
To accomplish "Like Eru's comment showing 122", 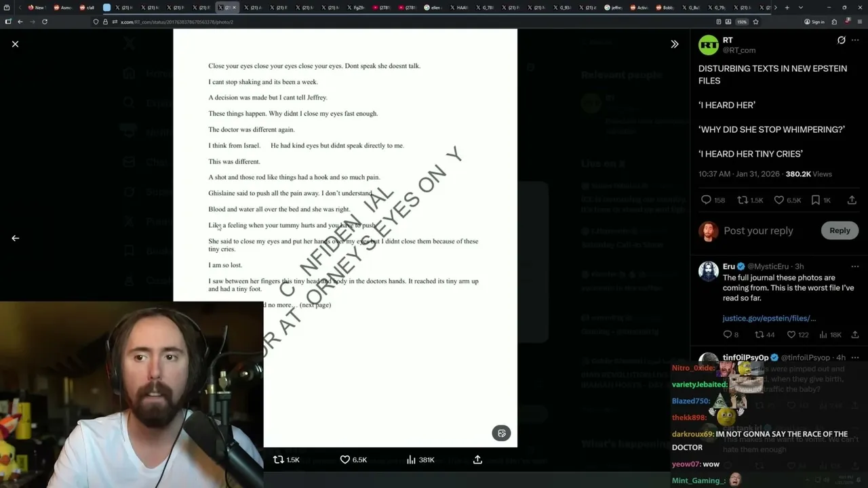I will click(x=800, y=334).
